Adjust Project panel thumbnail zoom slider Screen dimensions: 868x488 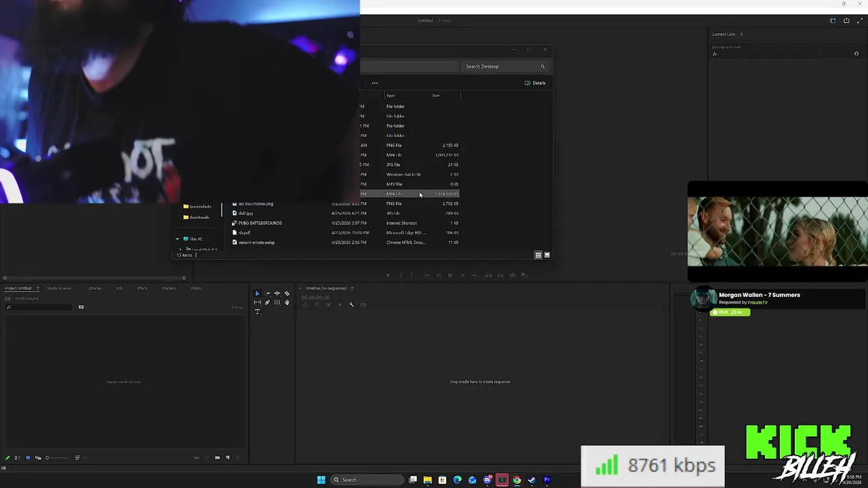(x=56, y=457)
